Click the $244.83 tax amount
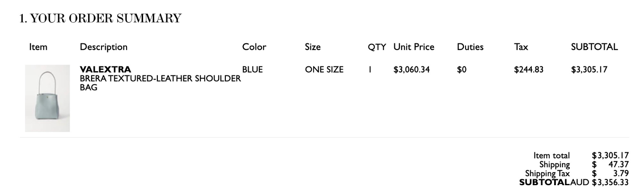The width and height of the screenshot is (644, 191). pos(529,69)
